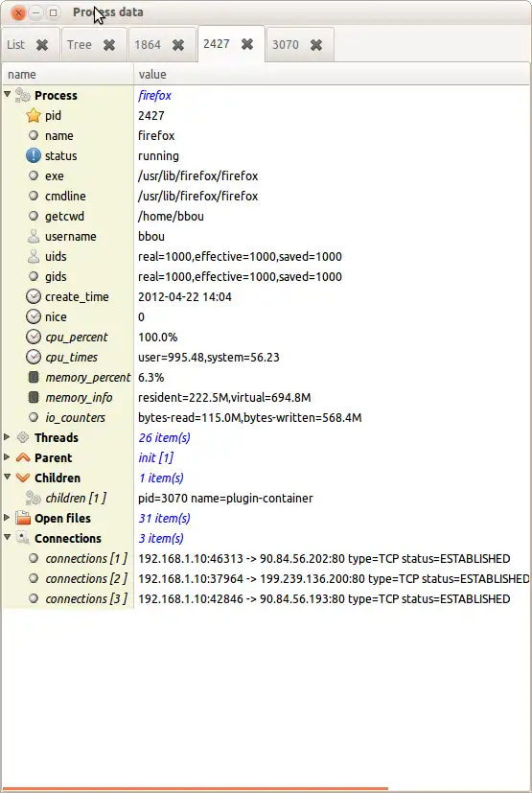Image resolution: width=532 pixels, height=793 pixels.
Task: Select the '3 item(s)' Connections value
Action: pyautogui.click(x=161, y=538)
